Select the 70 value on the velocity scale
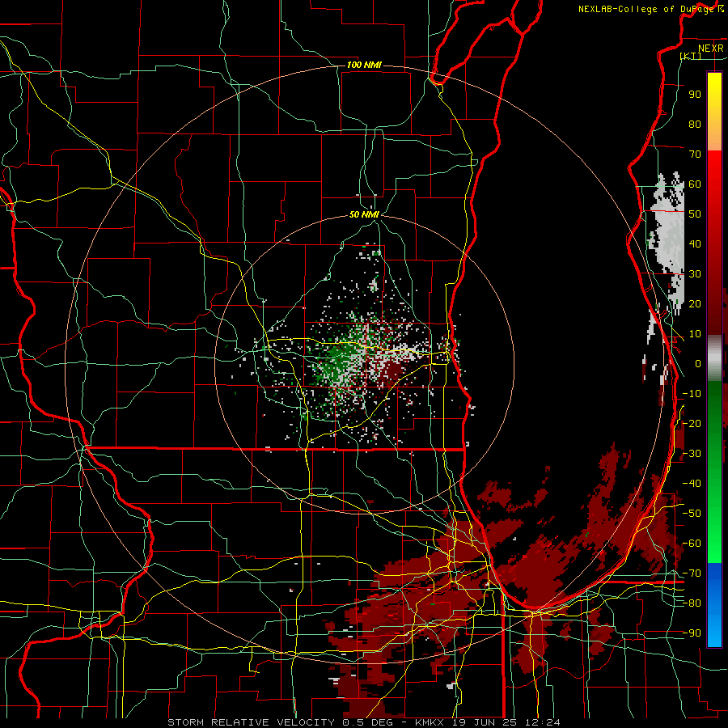Viewport: 728px width, 728px height. pos(695,154)
